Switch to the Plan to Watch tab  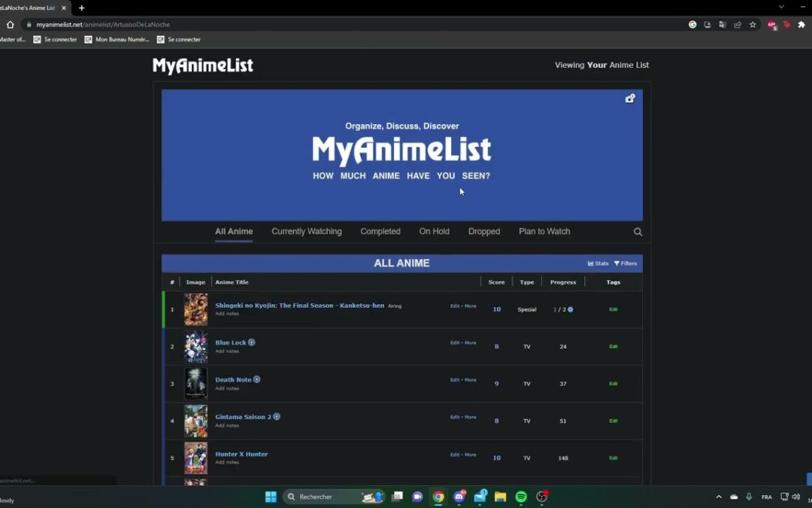(544, 232)
